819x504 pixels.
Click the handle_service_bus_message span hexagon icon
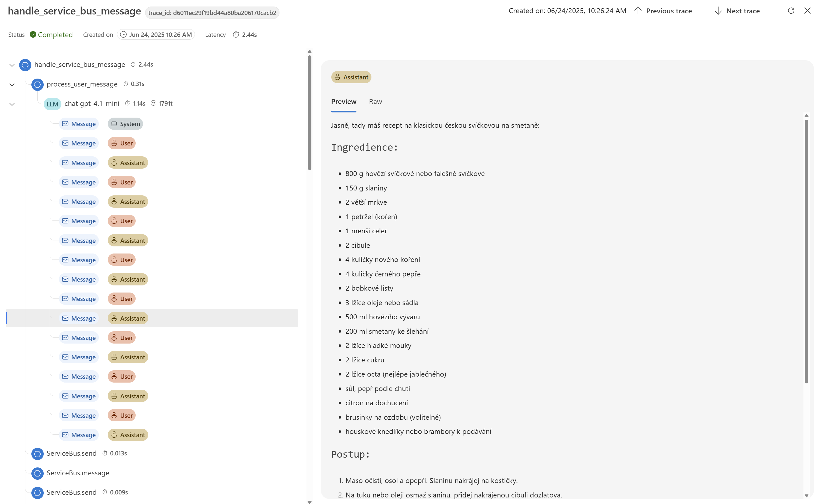[x=25, y=65]
